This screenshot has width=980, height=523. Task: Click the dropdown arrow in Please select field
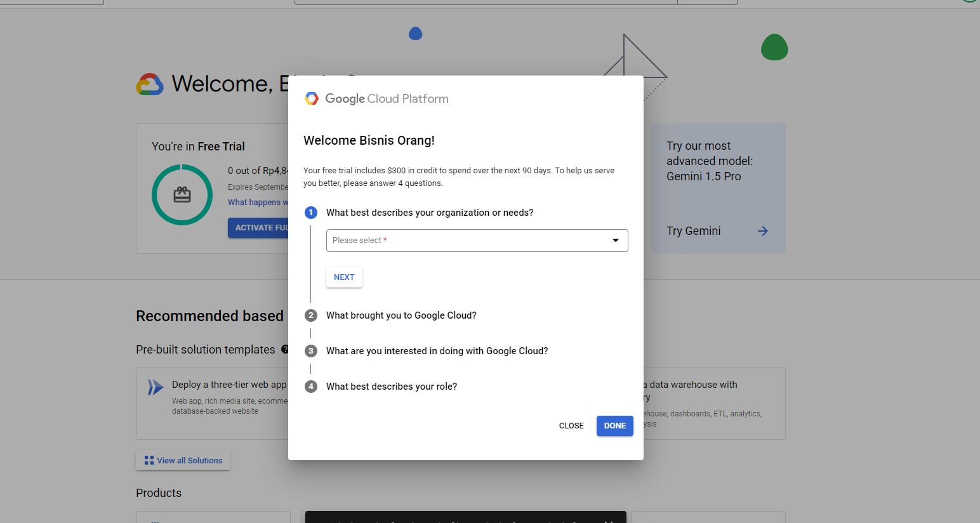(615, 241)
